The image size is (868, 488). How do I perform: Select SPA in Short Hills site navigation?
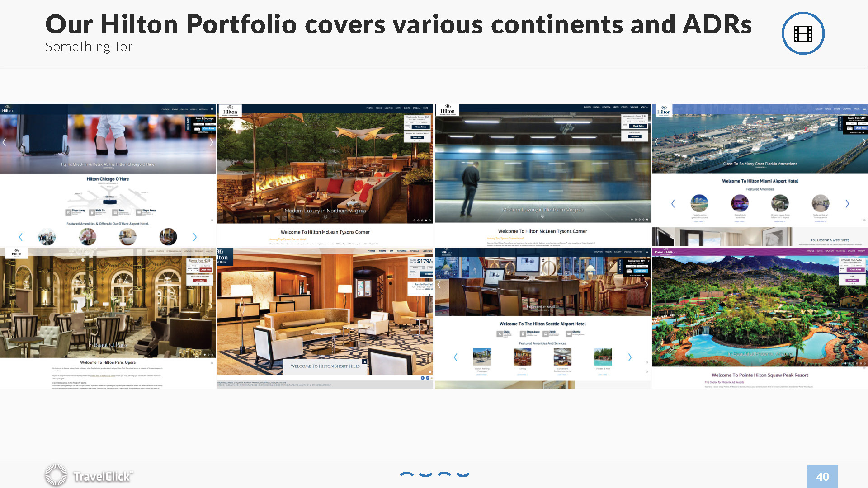392,251
